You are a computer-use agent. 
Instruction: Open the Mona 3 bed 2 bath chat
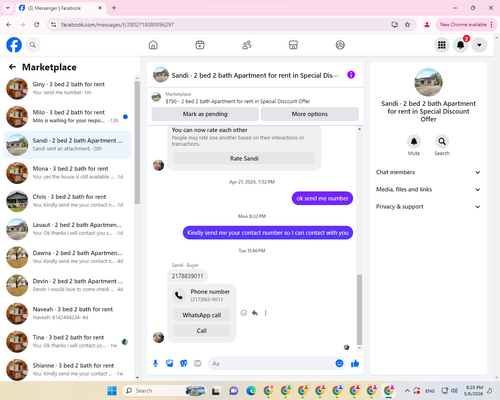pyautogui.click(x=67, y=173)
